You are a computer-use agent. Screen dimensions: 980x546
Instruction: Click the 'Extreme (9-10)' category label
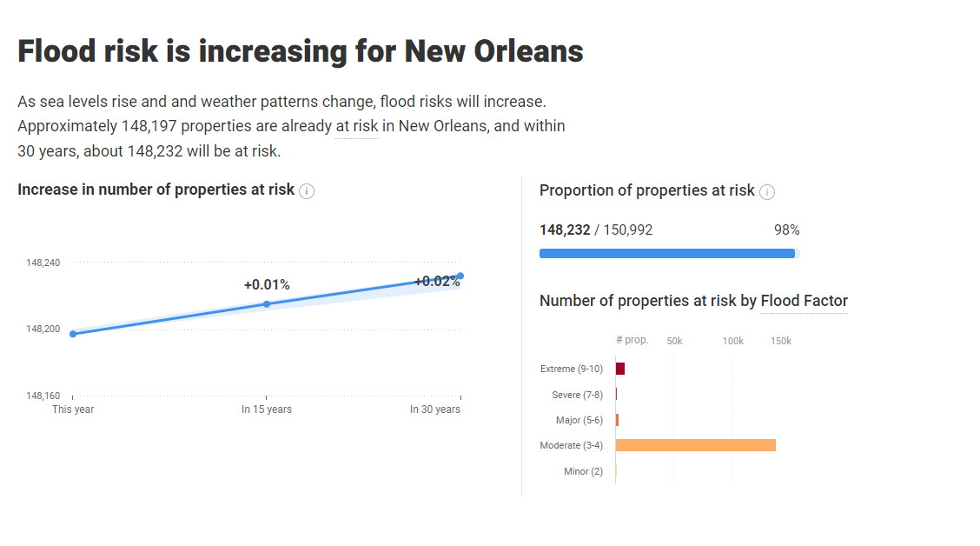pyautogui.click(x=571, y=369)
